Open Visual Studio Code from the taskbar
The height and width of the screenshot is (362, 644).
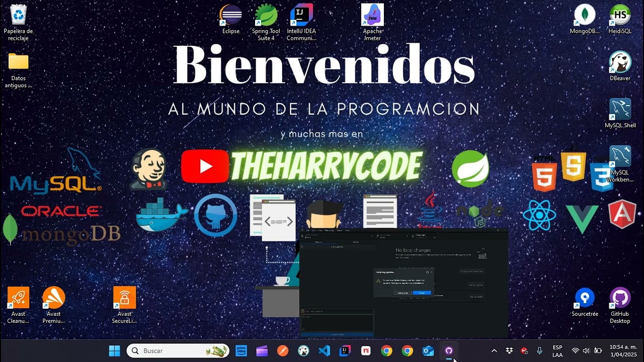(325, 350)
